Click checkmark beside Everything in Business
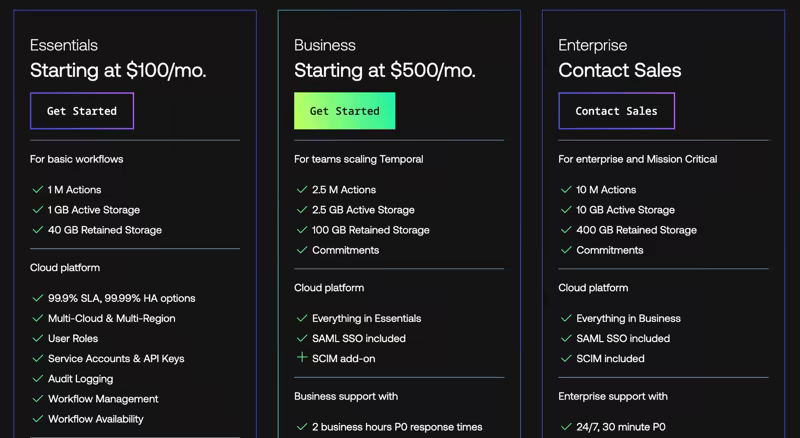 (566, 318)
